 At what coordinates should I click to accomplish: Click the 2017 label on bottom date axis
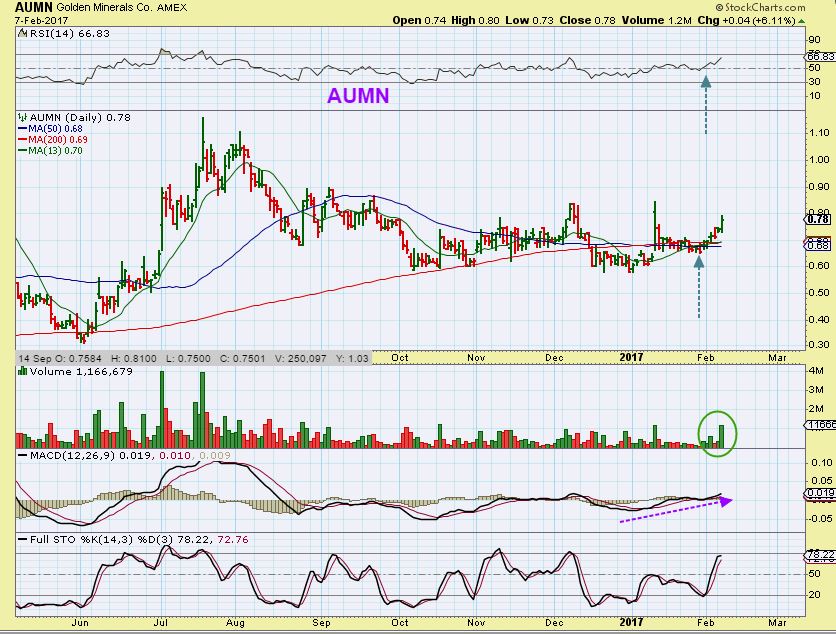(631, 622)
